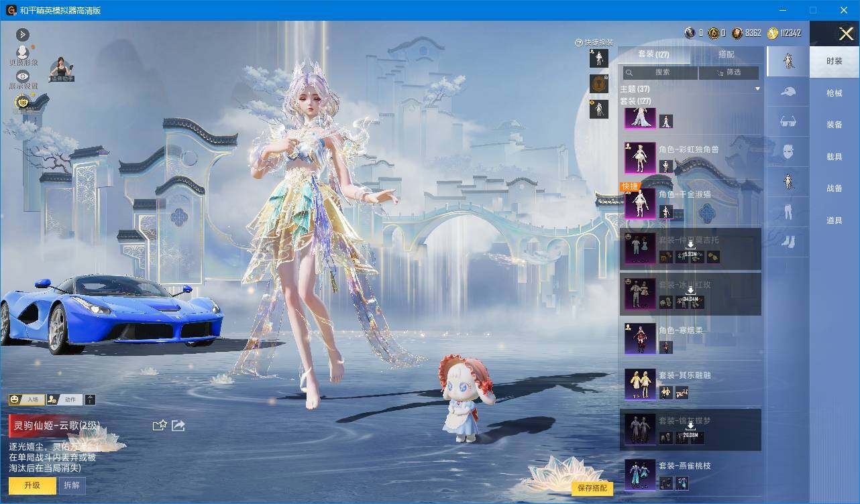The height and width of the screenshot is (504, 860).
Task: Open the 筛选 filter dropdown
Action: (x=729, y=72)
